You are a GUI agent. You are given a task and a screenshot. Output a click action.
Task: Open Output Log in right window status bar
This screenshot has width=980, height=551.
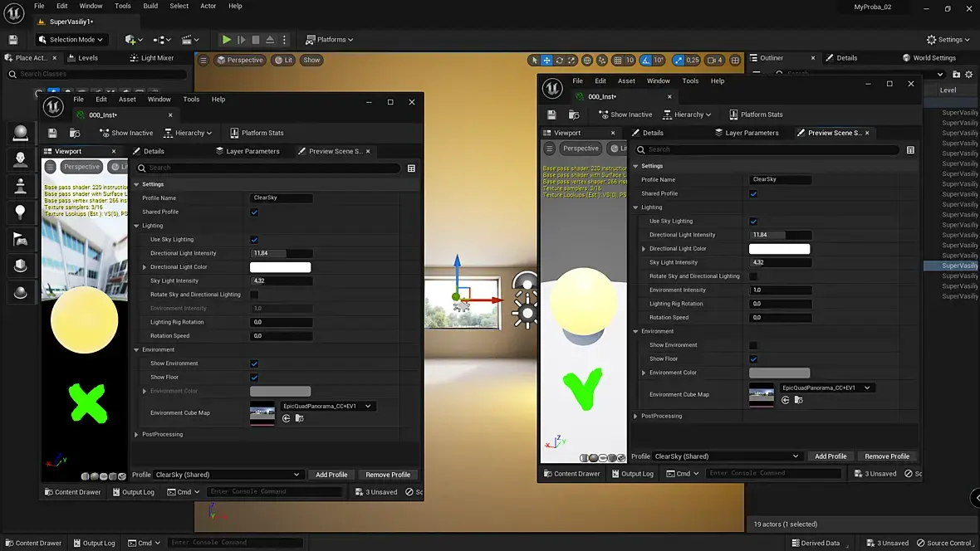pos(633,474)
